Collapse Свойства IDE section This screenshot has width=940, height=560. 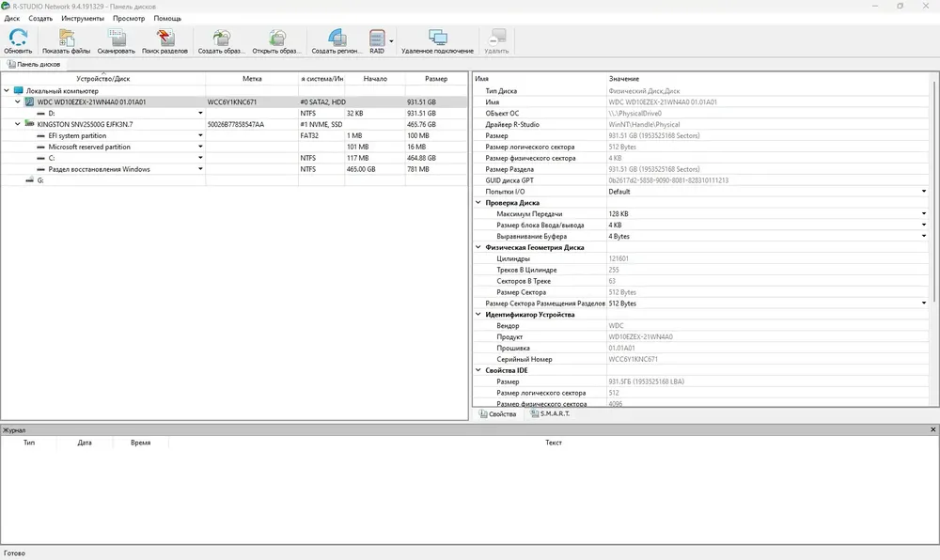[478, 370]
